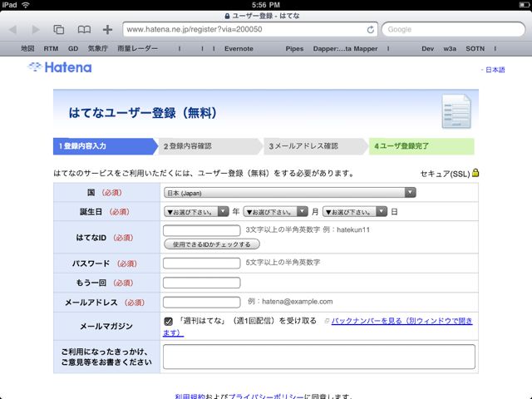Screen dimensions: 532x399
Task: Open the Safari pages switcher icon
Action: pyautogui.click(x=59, y=30)
